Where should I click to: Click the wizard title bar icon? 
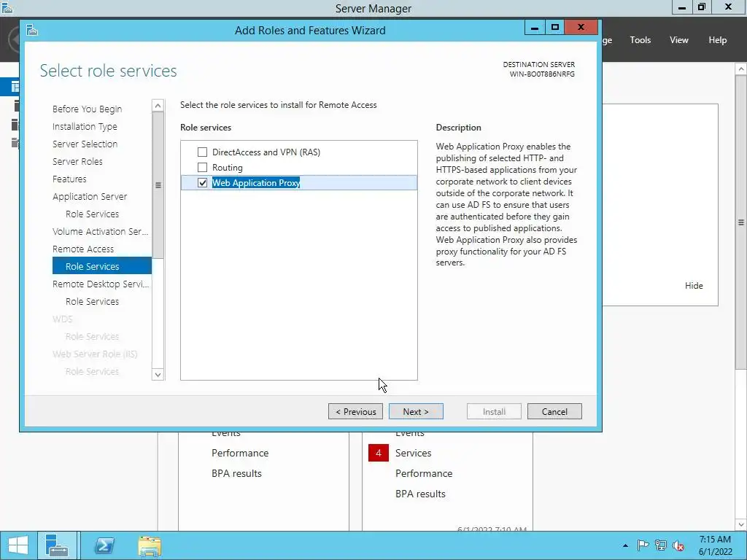[x=32, y=31]
